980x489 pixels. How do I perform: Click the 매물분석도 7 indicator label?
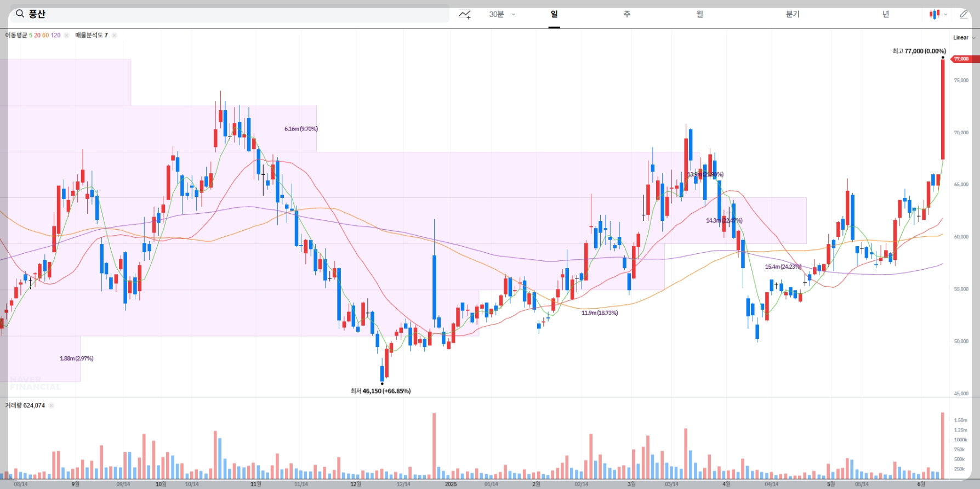pyautogui.click(x=92, y=35)
